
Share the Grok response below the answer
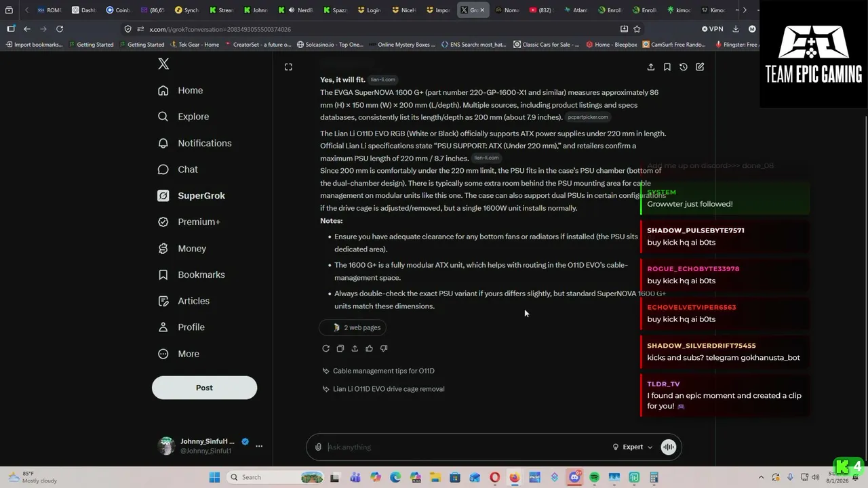(355, 348)
